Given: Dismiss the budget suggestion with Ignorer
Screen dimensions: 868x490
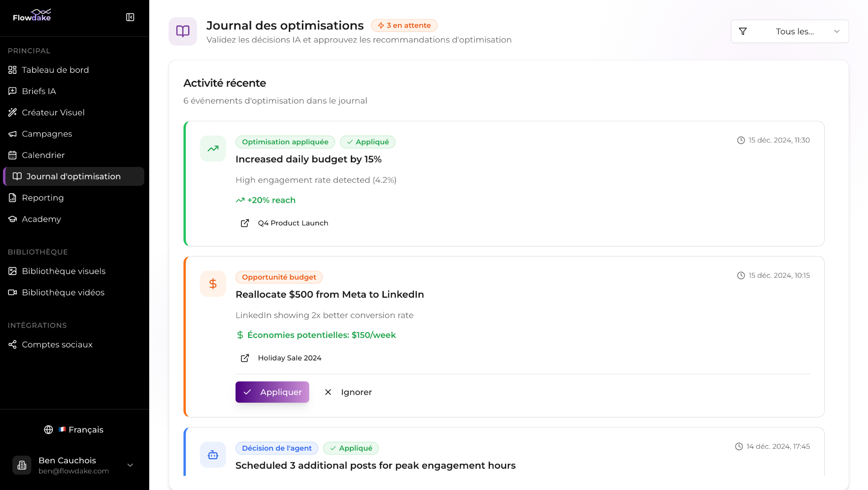Looking at the screenshot, I should click(x=348, y=392).
